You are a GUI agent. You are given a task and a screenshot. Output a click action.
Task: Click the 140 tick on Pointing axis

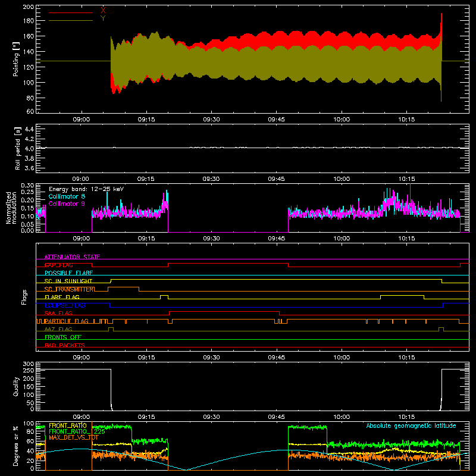pyautogui.click(x=29, y=52)
